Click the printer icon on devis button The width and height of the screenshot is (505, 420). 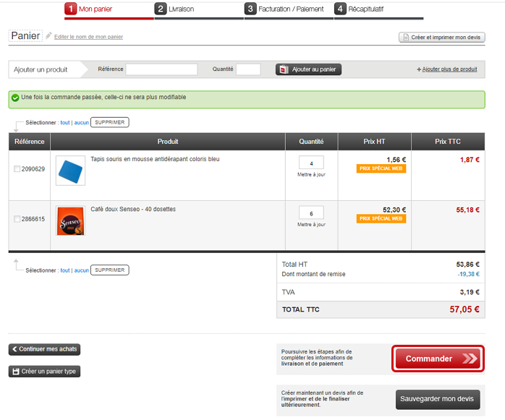pyautogui.click(x=405, y=37)
